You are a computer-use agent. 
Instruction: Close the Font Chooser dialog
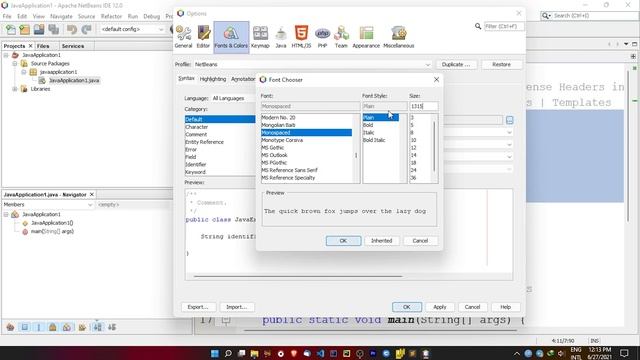point(436,80)
